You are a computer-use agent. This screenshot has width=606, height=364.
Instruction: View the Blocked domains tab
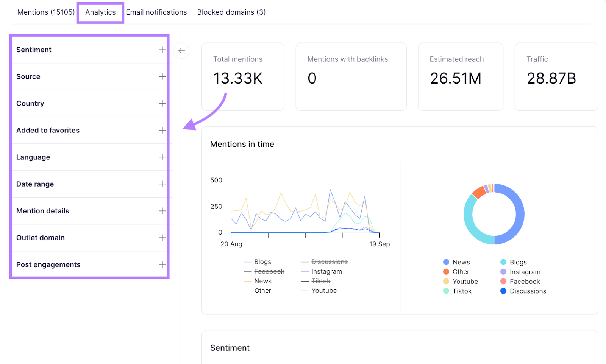[231, 12]
